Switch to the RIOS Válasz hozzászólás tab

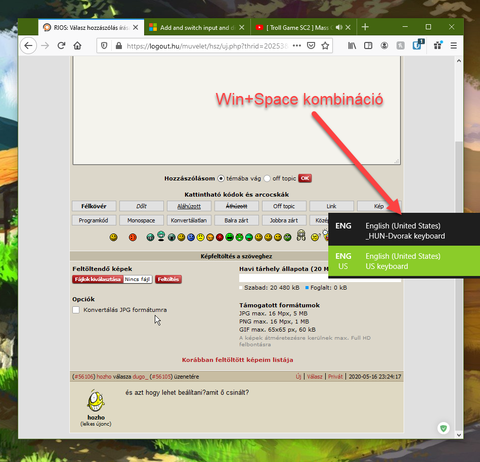click(x=91, y=27)
